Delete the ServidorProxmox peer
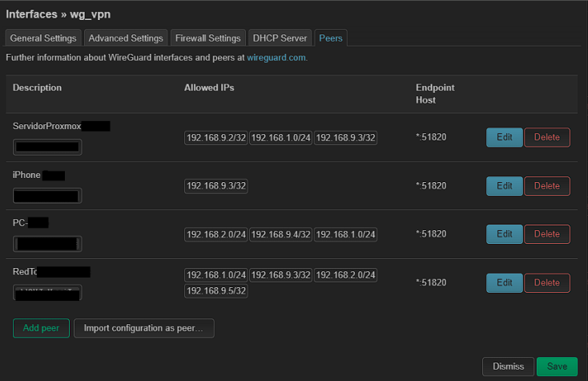This screenshot has height=381, width=588. pos(547,137)
